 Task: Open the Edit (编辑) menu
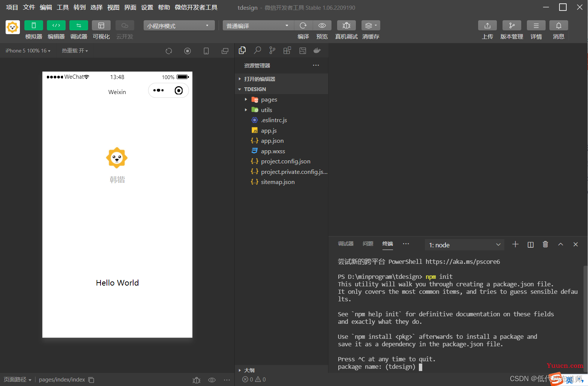46,7
